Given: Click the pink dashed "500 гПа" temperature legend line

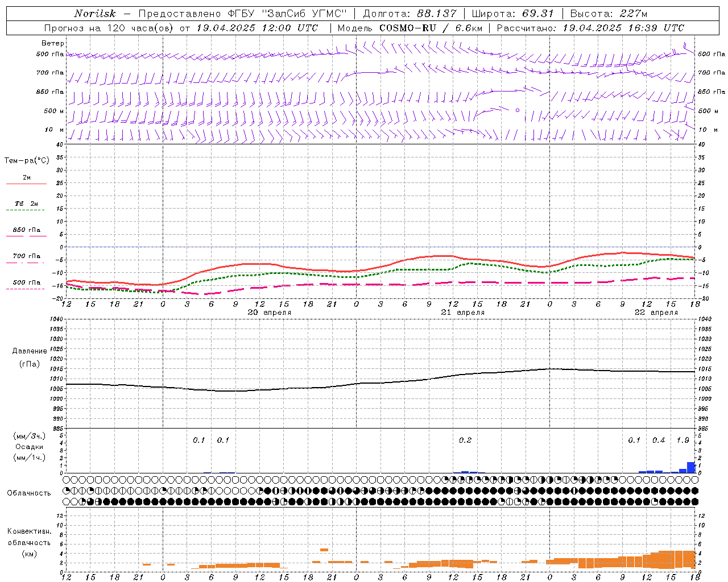Looking at the screenshot, I should click(25, 289).
